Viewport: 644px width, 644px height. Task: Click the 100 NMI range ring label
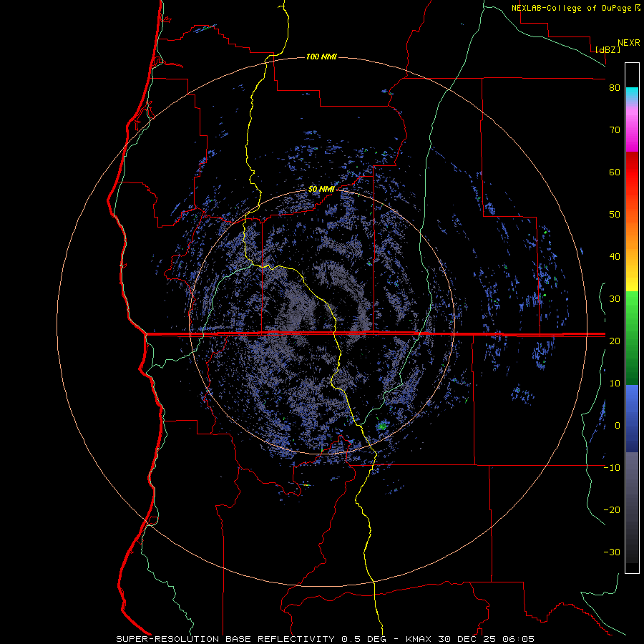pyautogui.click(x=321, y=57)
